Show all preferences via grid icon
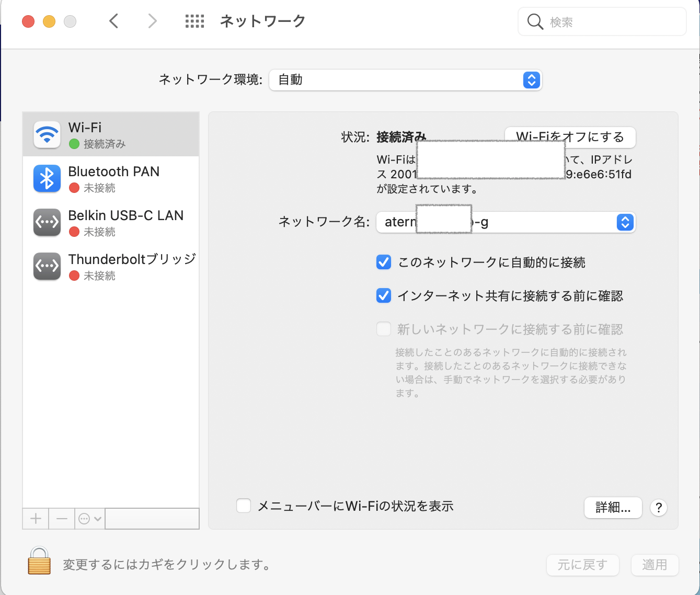Image resolution: width=700 pixels, height=595 pixels. click(x=195, y=21)
